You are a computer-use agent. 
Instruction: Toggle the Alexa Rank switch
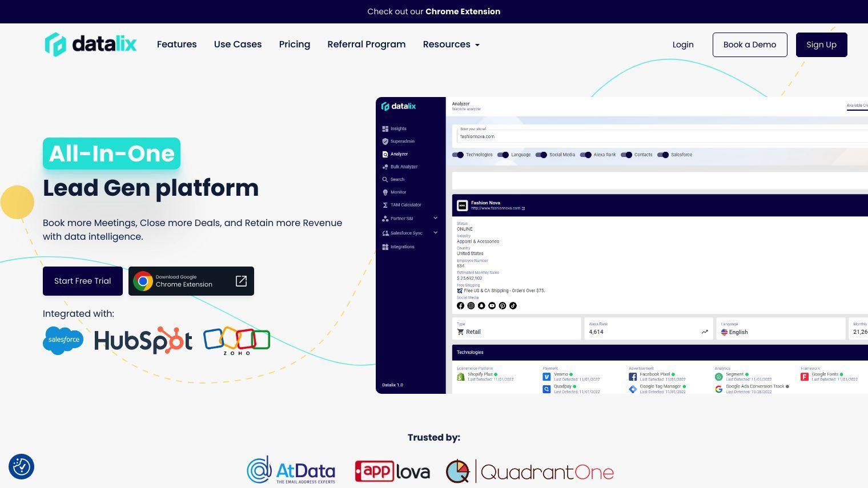586,155
